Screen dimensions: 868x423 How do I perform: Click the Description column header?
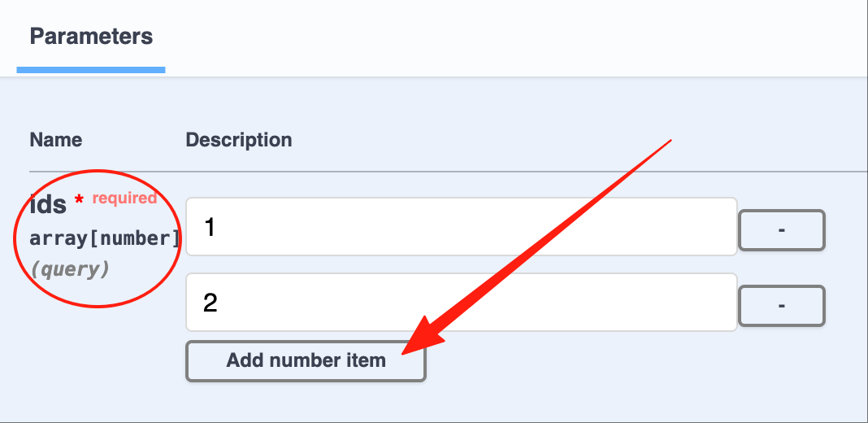click(x=239, y=140)
